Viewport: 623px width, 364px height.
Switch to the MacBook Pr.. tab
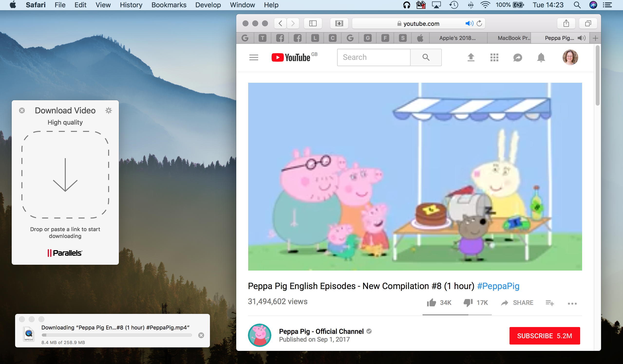point(509,38)
